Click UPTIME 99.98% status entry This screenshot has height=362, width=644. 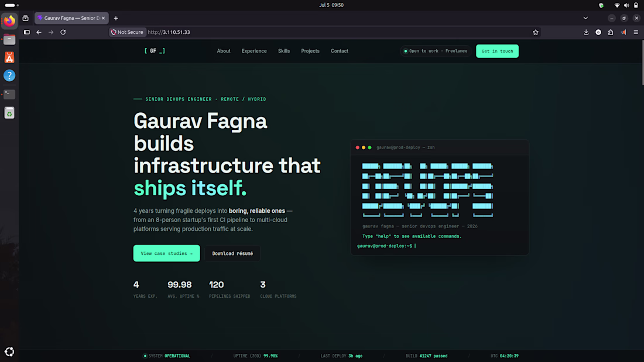(x=255, y=356)
